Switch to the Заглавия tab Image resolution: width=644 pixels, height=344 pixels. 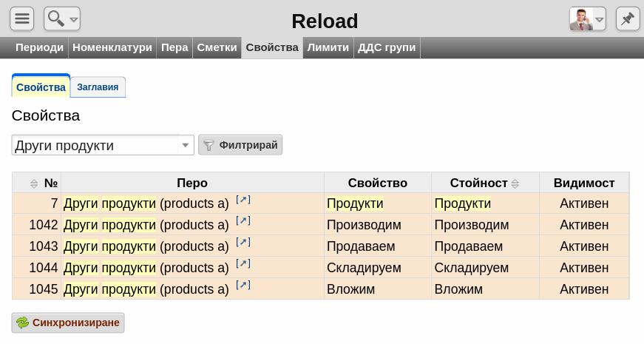tap(98, 87)
